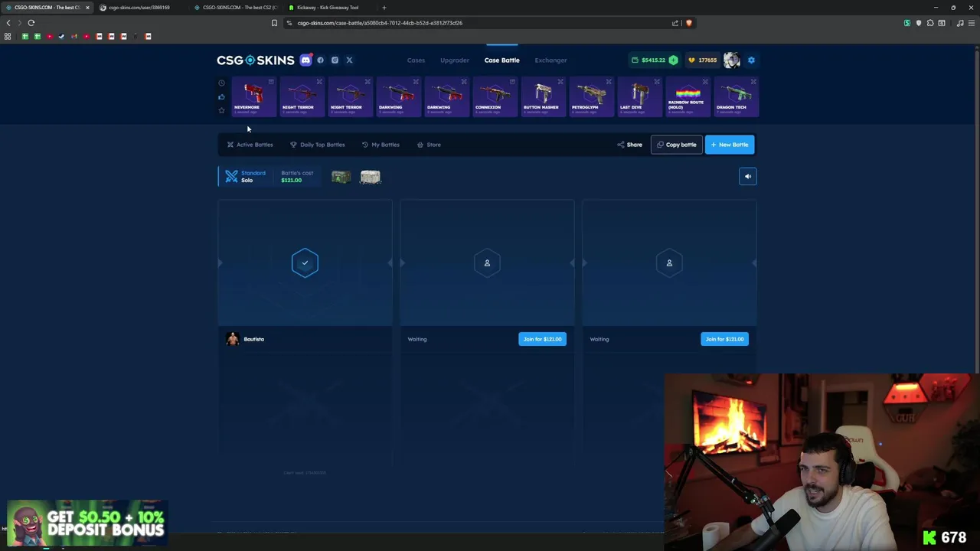Close the active CSGO-SKINS browser tab
980x551 pixels.
coord(87,8)
